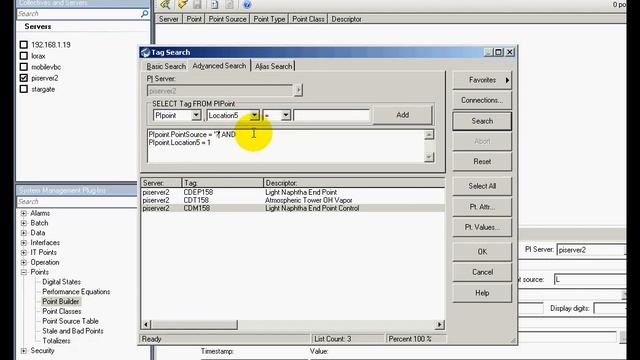Expand the Operation tree node
The image size is (640, 360).
(x=24, y=262)
